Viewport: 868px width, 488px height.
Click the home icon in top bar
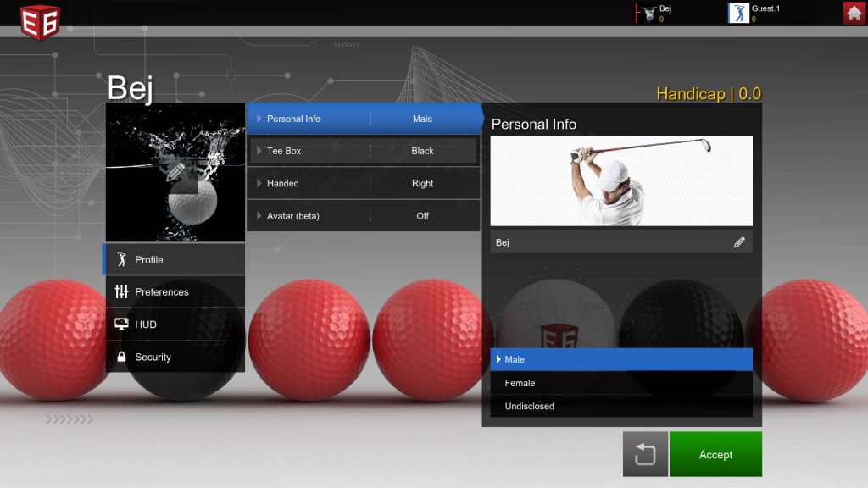pyautogui.click(x=854, y=13)
